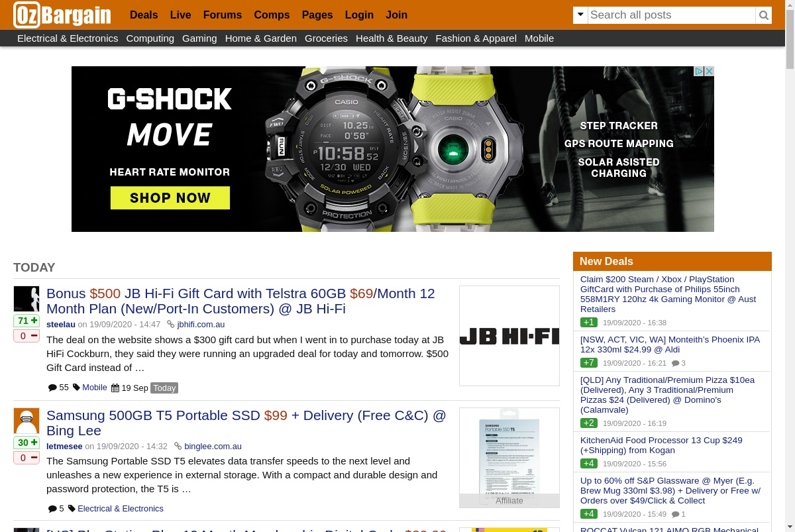
Task: Click the comment icon with 1 on Myer deal
Action: pyautogui.click(x=678, y=514)
